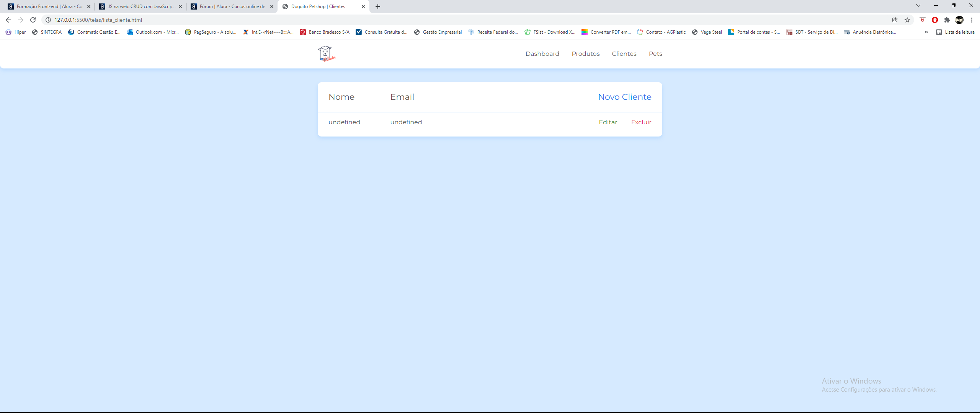This screenshot has width=980, height=413.
Task: Click Editar for undefined client
Action: 608,122
